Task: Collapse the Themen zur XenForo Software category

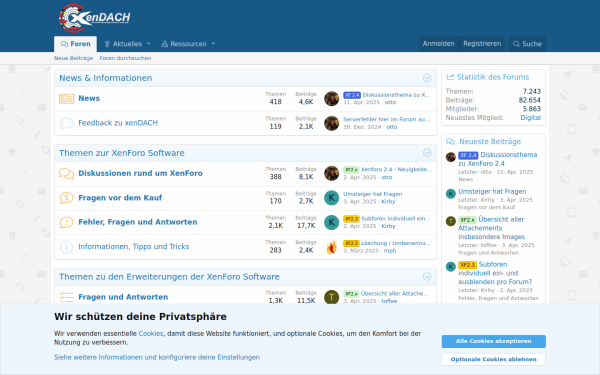Action: (427, 153)
